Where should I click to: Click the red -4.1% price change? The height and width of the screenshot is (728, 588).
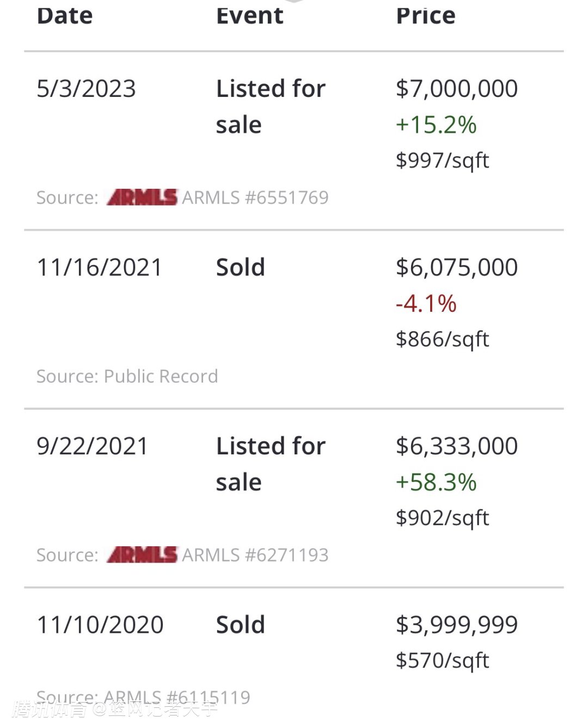(x=426, y=304)
